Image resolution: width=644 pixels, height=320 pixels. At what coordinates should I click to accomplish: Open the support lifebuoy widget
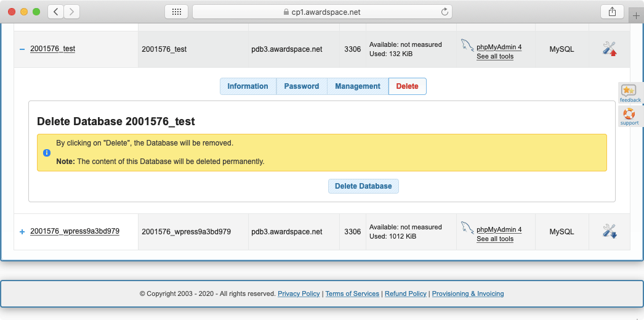629,116
